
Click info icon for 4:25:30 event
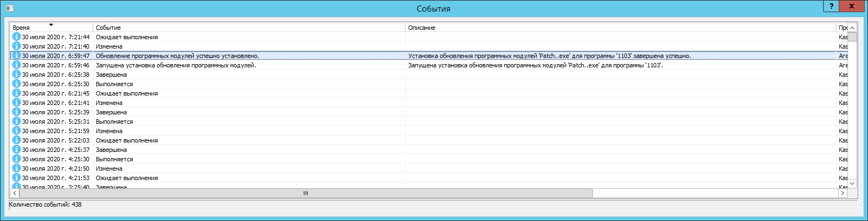17,159
